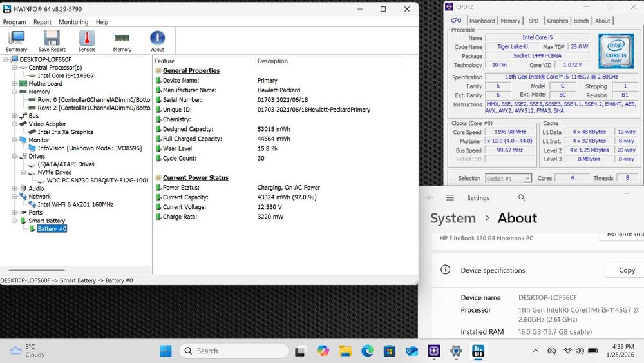Expand the Motherboard tree node
644x363 pixels.
tap(14, 83)
